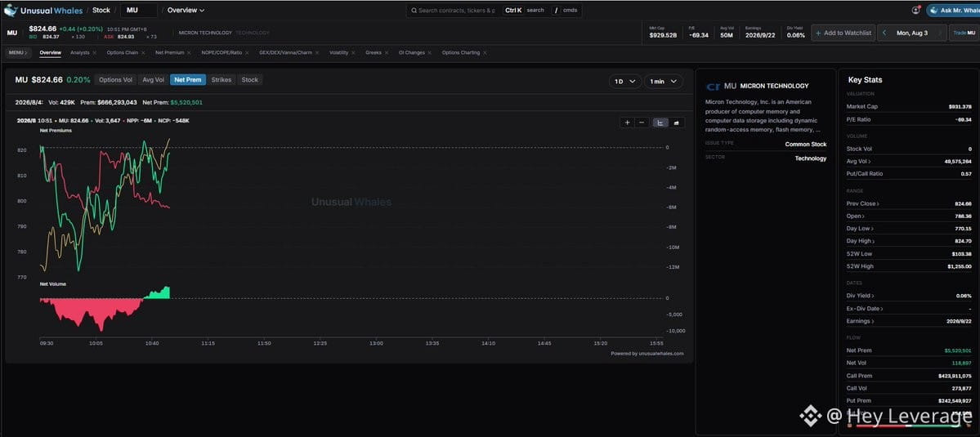Click the Mon, Aug 3 date selector

coord(912,33)
